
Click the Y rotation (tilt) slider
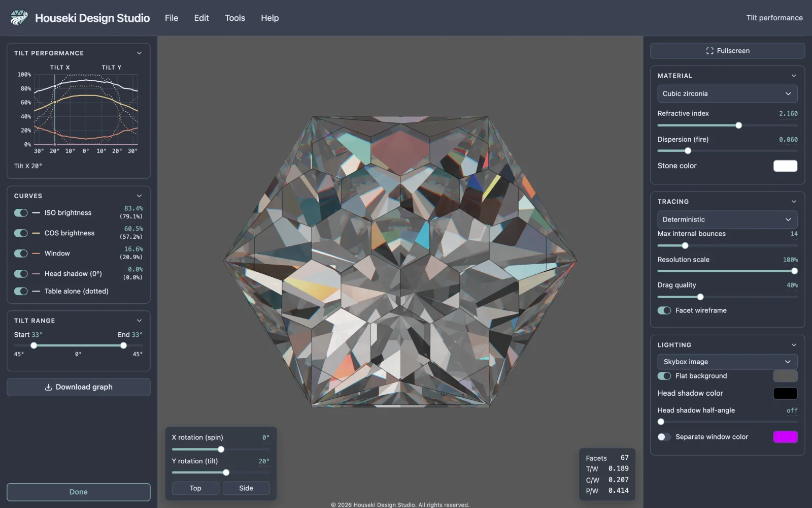tap(221, 472)
